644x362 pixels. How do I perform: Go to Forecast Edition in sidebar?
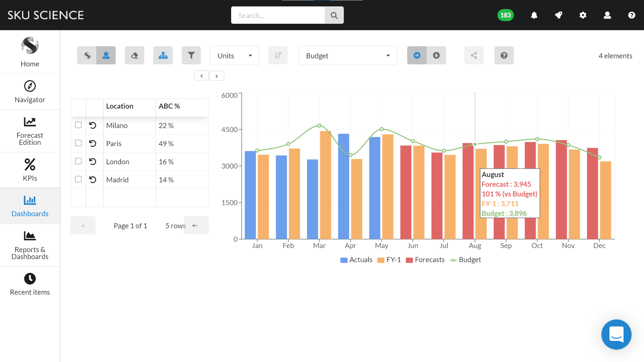(30, 131)
